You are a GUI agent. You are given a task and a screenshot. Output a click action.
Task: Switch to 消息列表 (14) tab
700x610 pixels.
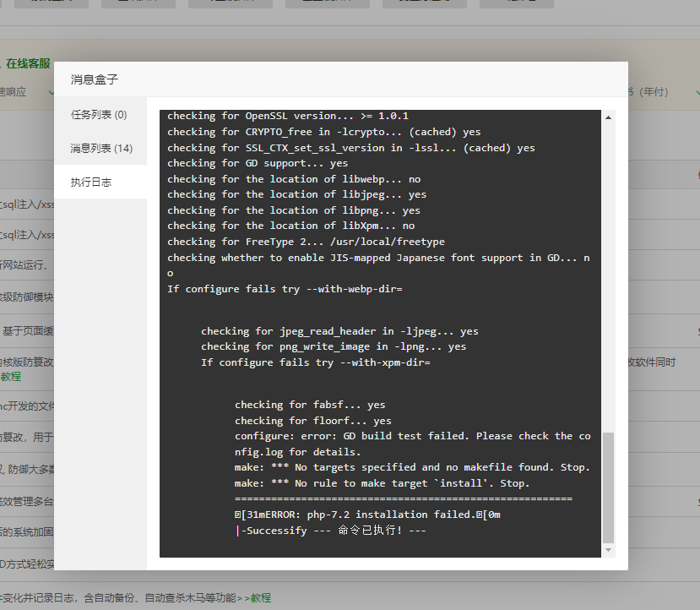click(x=100, y=148)
